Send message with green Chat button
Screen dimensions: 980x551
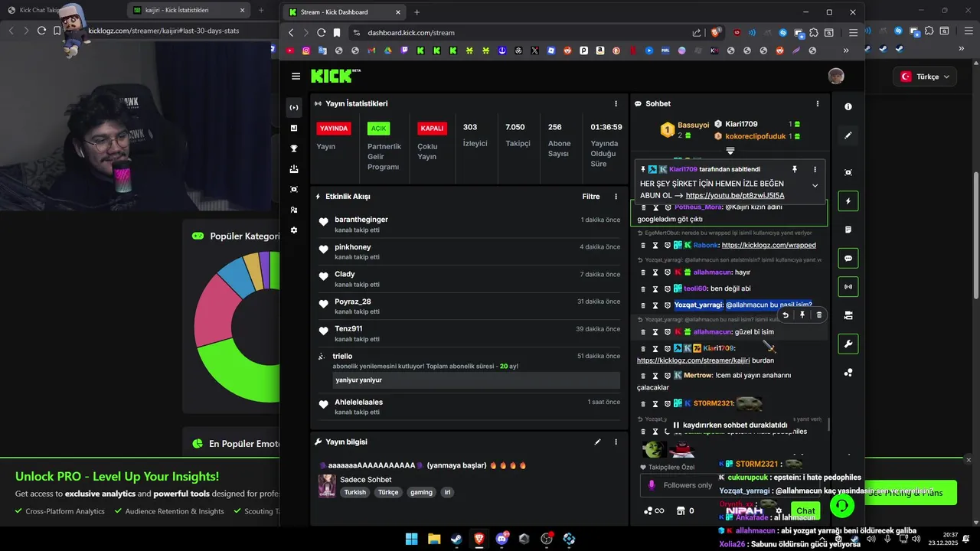click(805, 510)
